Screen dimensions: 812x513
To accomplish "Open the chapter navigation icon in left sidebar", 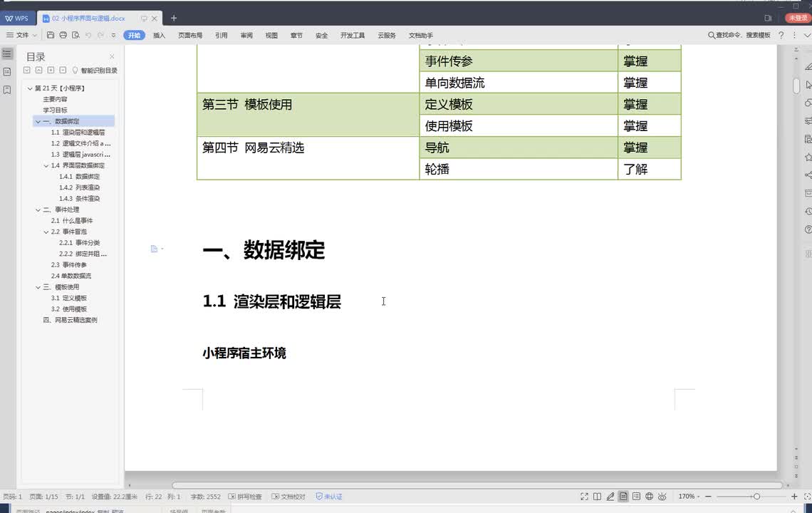I will pyautogui.click(x=7, y=71).
